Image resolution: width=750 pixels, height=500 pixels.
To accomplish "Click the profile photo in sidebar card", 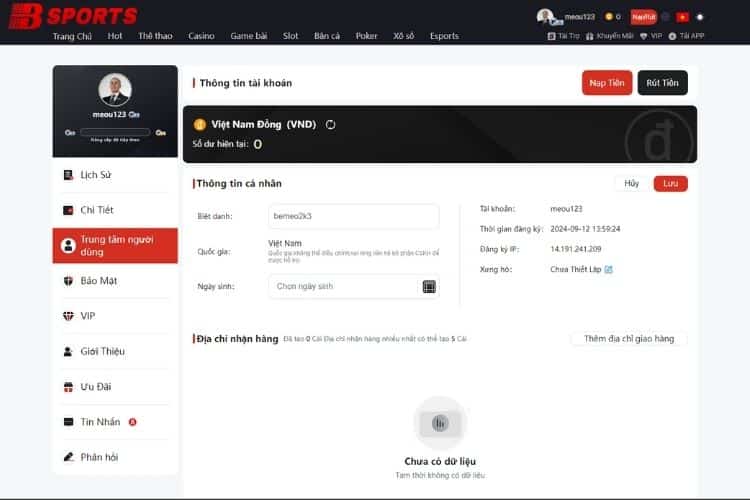I will 115,90.
